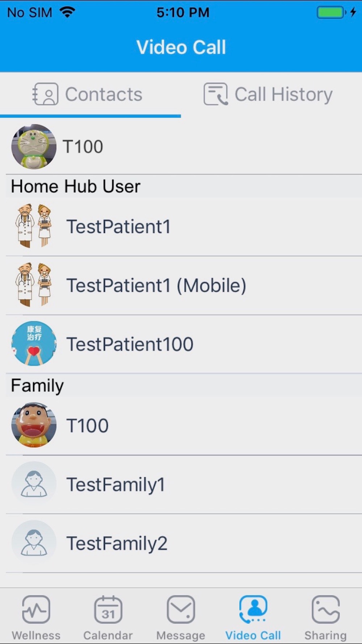Tap the top T100 profile avatar
Screen dimensions: 362x644
click(34, 147)
